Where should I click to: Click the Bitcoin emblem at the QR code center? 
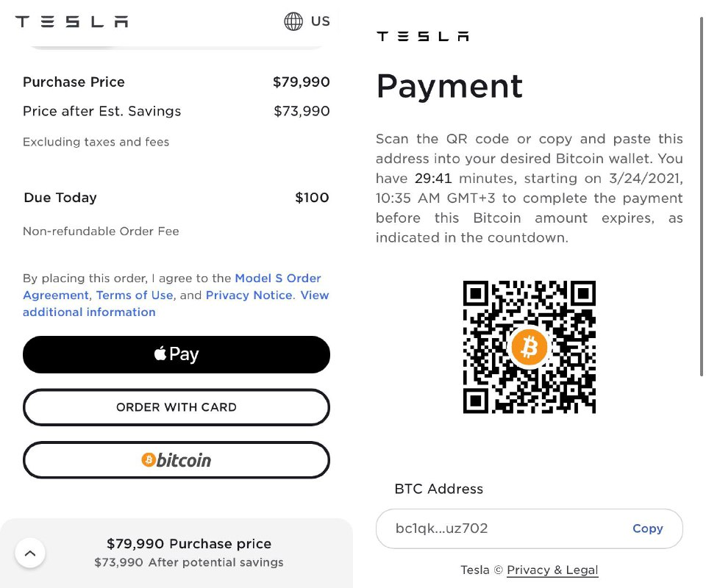tap(529, 347)
